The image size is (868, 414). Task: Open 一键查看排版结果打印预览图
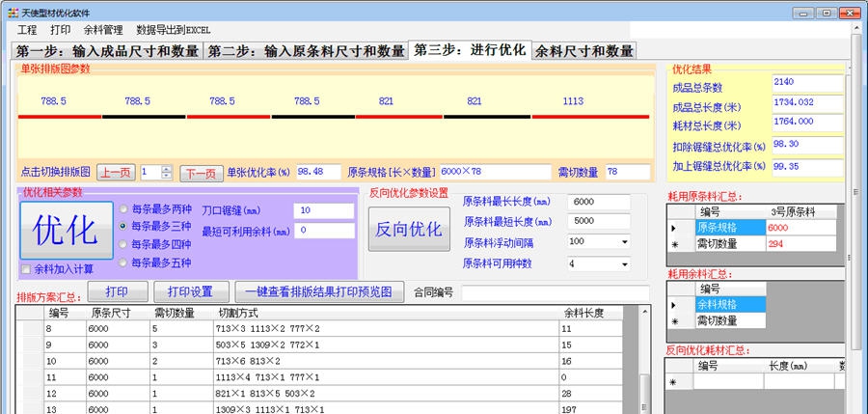coord(318,291)
